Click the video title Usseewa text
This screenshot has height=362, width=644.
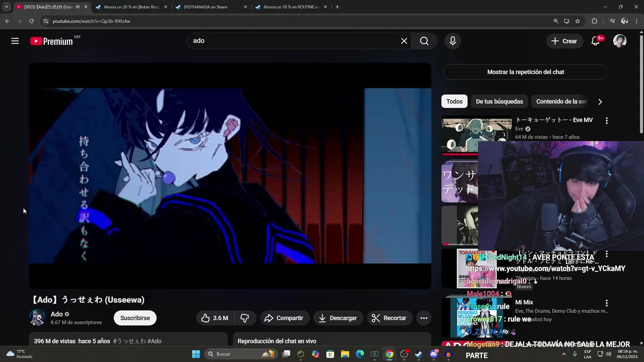(x=88, y=300)
